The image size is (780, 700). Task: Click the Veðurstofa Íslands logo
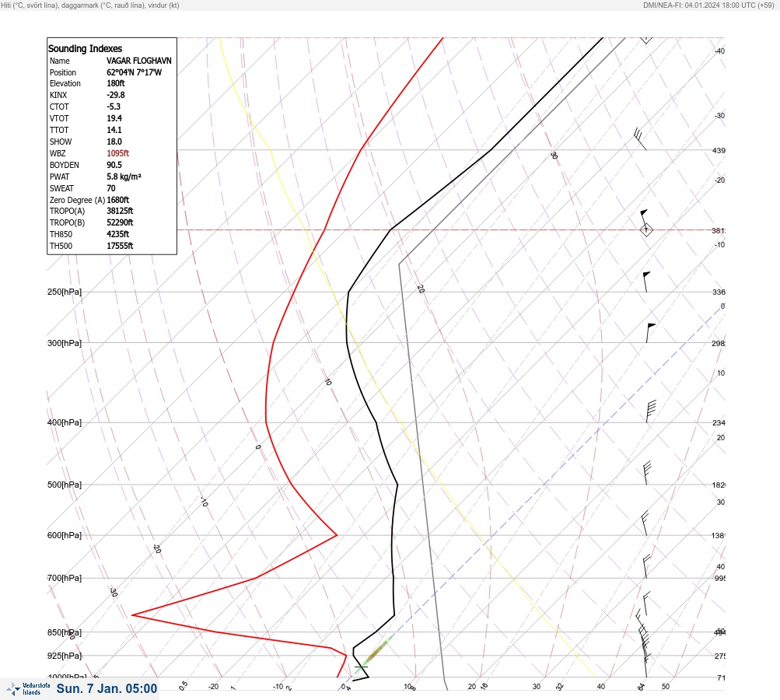(x=28, y=689)
